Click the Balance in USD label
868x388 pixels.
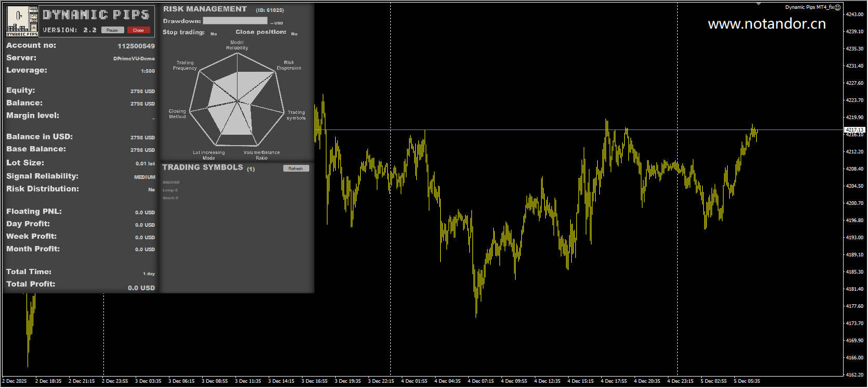(x=40, y=137)
